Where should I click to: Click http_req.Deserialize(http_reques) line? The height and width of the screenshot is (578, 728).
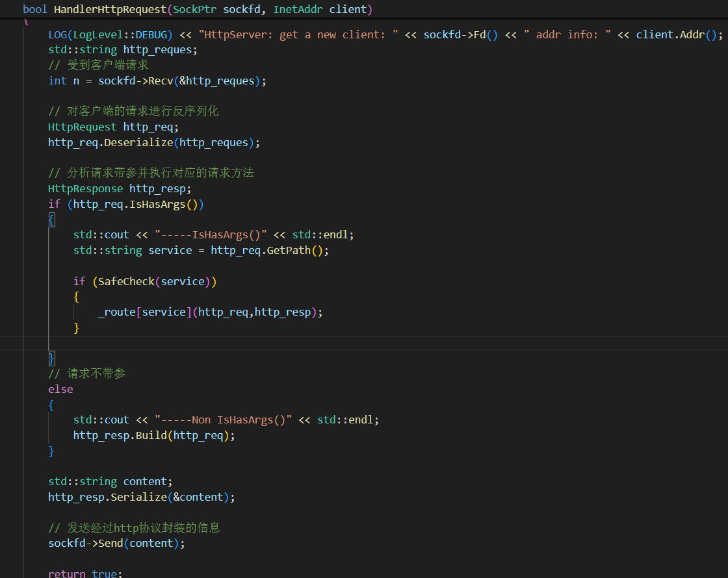(x=154, y=142)
